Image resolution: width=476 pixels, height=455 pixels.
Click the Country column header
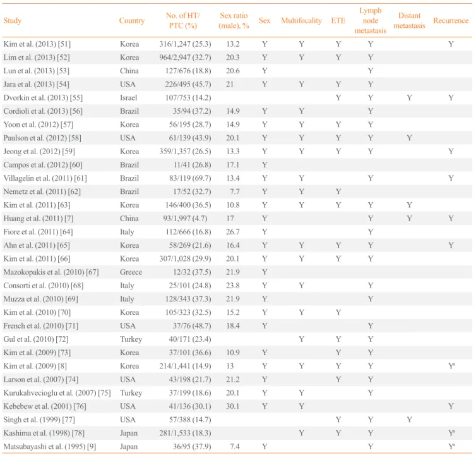click(x=132, y=21)
